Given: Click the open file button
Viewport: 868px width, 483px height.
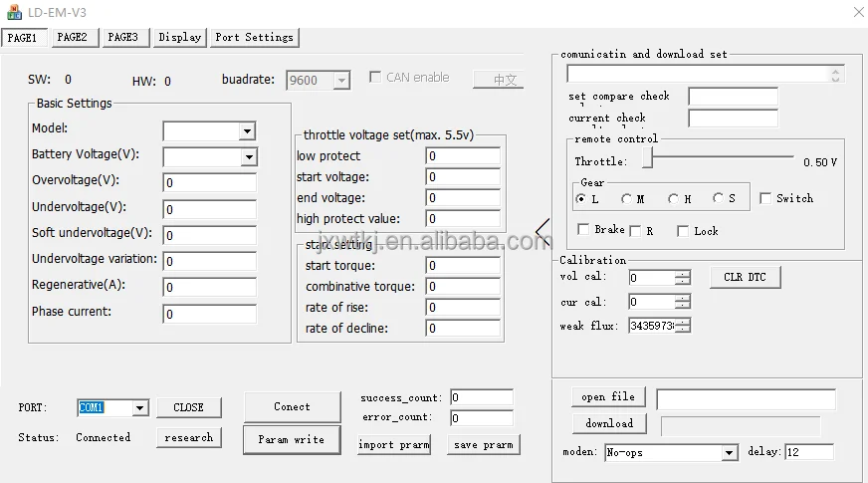Looking at the screenshot, I should (x=608, y=396).
